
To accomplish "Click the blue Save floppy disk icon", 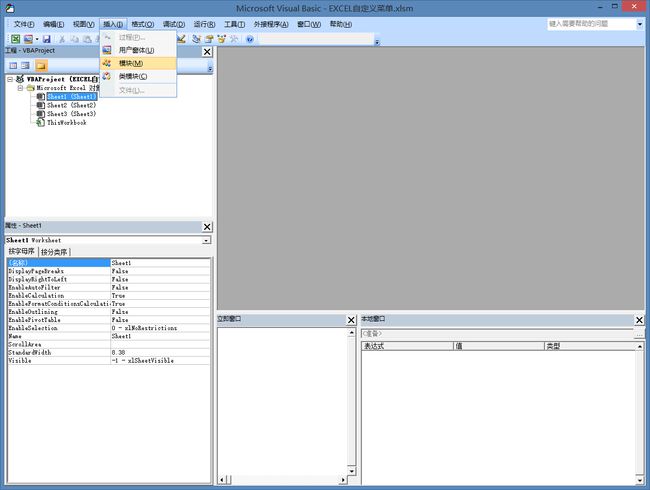I will [46, 39].
